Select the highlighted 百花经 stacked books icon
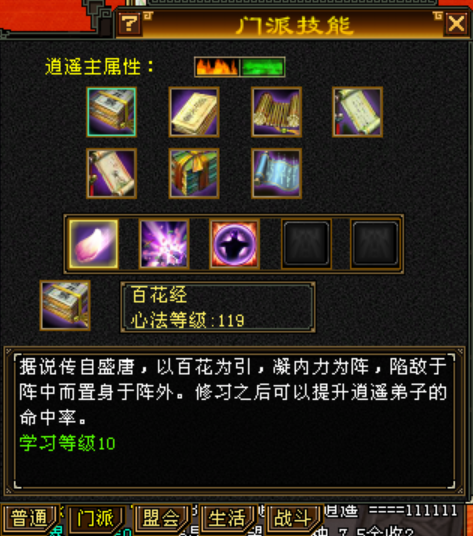 [x=111, y=112]
